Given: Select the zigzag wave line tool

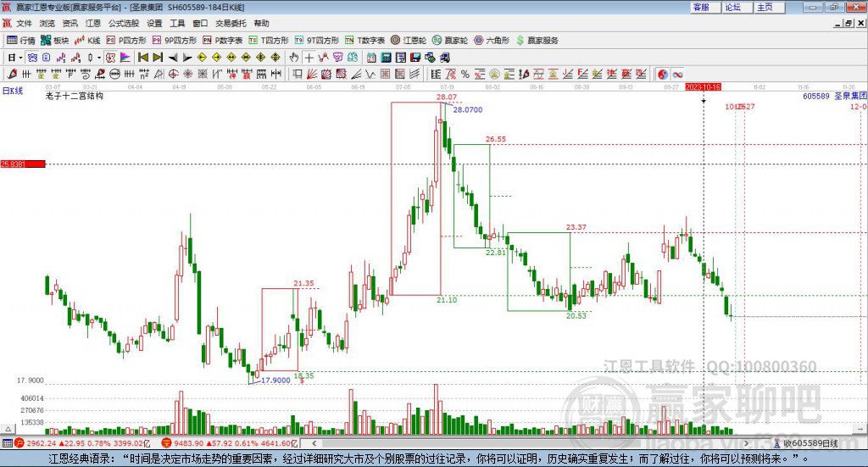Looking at the screenshot, I should click(370, 74).
